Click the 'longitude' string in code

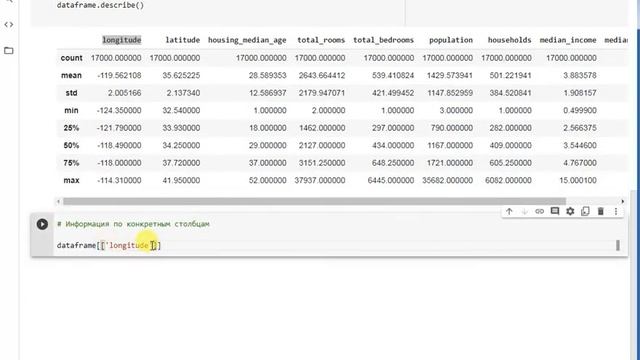[128, 245]
